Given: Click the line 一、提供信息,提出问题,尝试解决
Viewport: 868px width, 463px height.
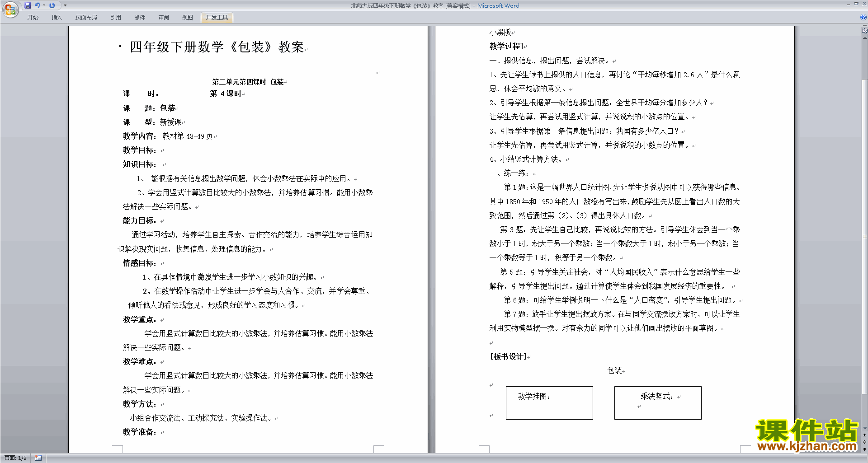Looking at the screenshot, I should pos(551,61).
